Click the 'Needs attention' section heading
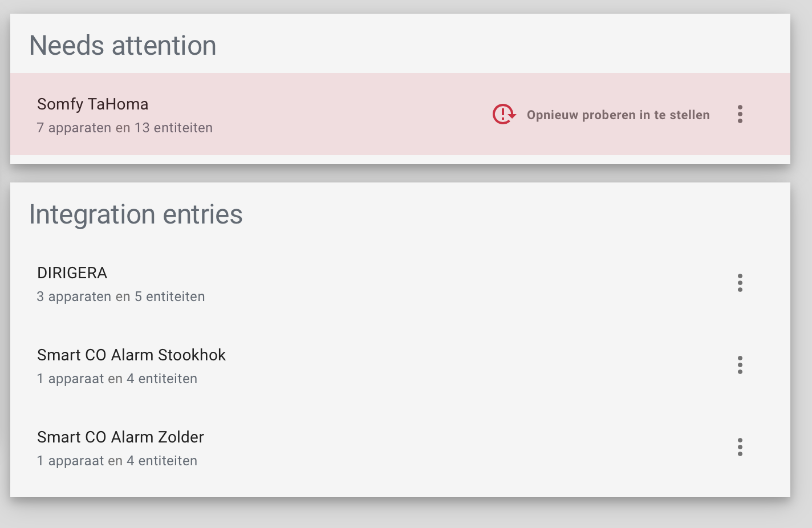Viewport: 812px width, 528px height. click(123, 45)
